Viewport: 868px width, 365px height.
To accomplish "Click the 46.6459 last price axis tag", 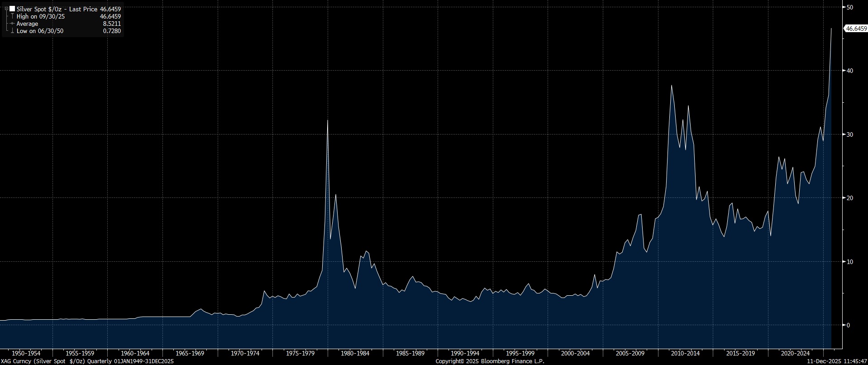I will pos(856,29).
